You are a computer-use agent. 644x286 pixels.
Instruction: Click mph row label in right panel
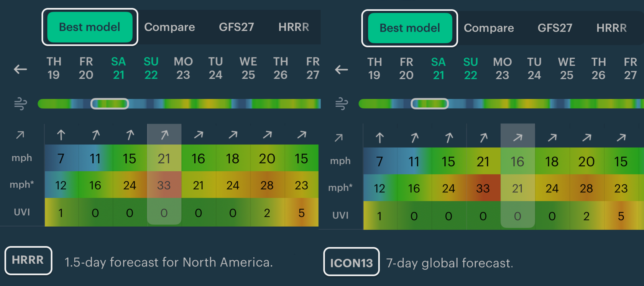[x=340, y=161]
